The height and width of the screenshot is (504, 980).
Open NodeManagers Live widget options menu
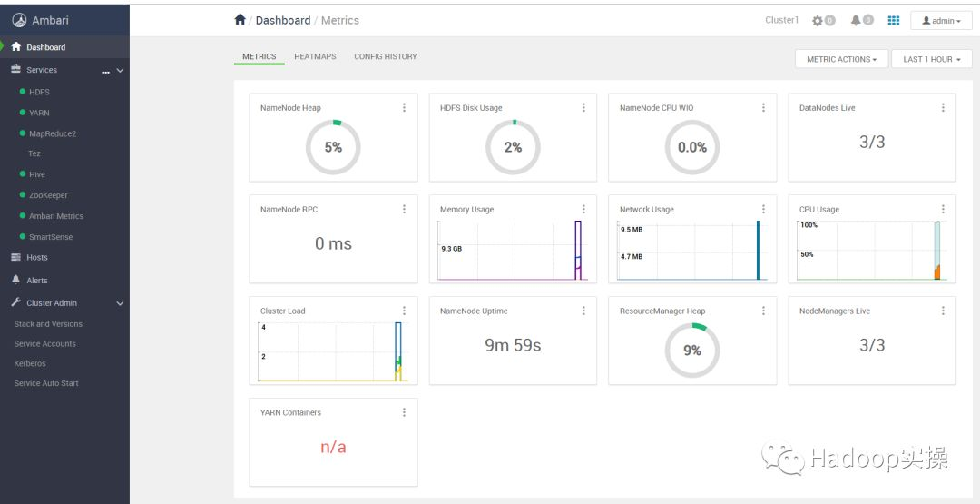[x=943, y=311]
